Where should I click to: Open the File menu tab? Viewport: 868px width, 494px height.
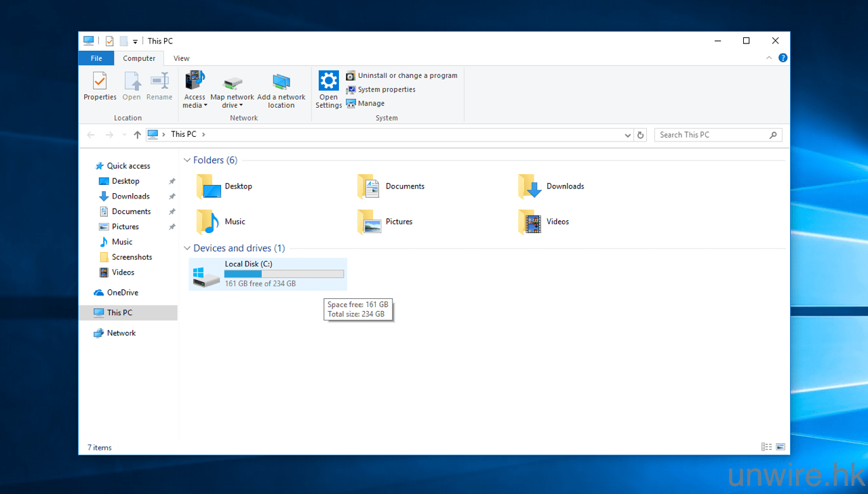[96, 58]
